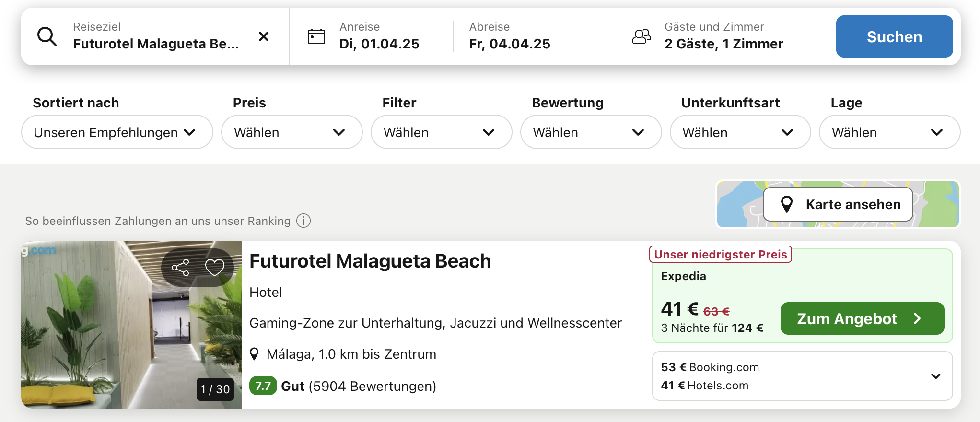This screenshot has width=980, height=422.
Task: Change the Anreise date Di, 01.04.25
Action: coord(379,36)
